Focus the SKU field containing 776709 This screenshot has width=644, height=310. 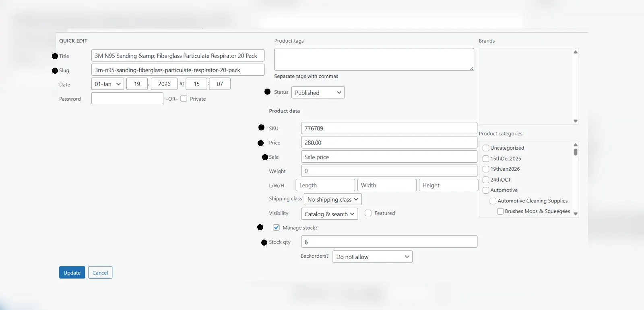389,128
